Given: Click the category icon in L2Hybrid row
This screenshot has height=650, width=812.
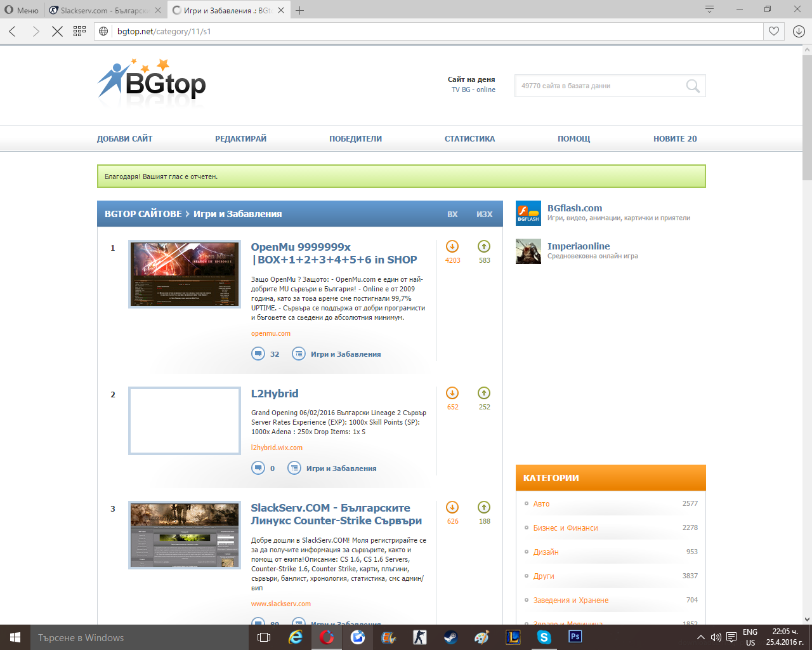Looking at the screenshot, I should click(x=294, y=468).
